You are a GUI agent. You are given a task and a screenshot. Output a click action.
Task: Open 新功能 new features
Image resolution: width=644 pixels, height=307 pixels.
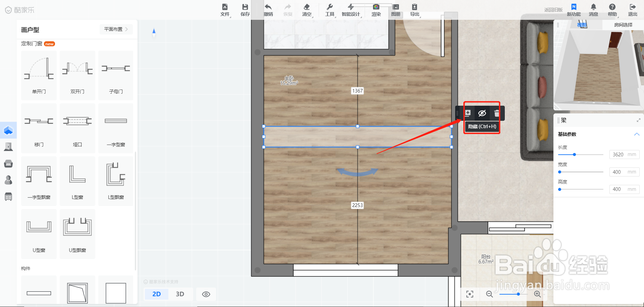pyautogui.click(x=574, y=10)
